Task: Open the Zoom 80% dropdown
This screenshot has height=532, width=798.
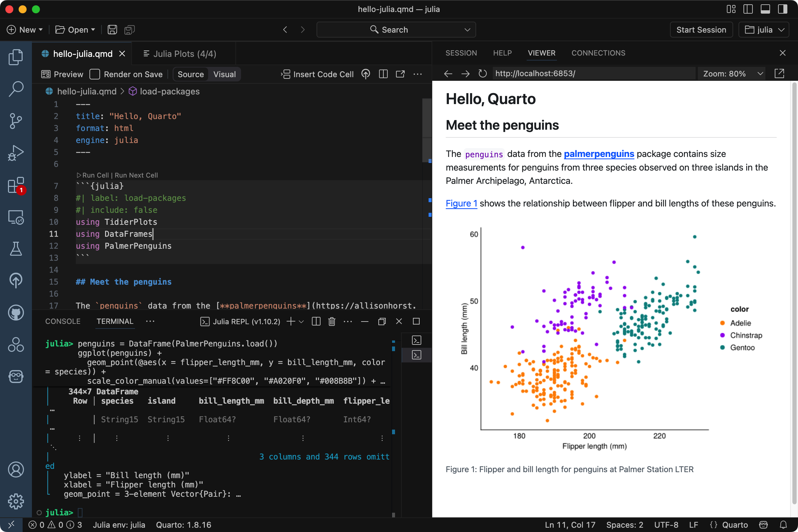Action: 732,73
